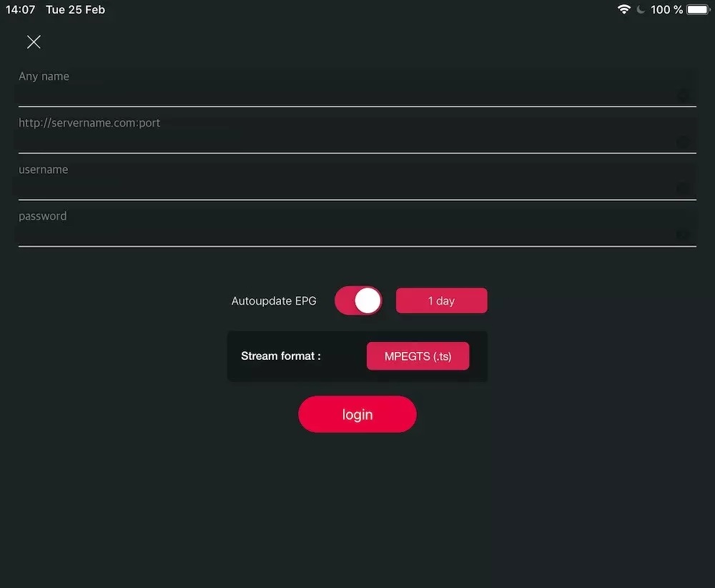Focus the password input field
Image resolution: width=715 pixels, height=588 pixels.
click(x=357, y=227)
